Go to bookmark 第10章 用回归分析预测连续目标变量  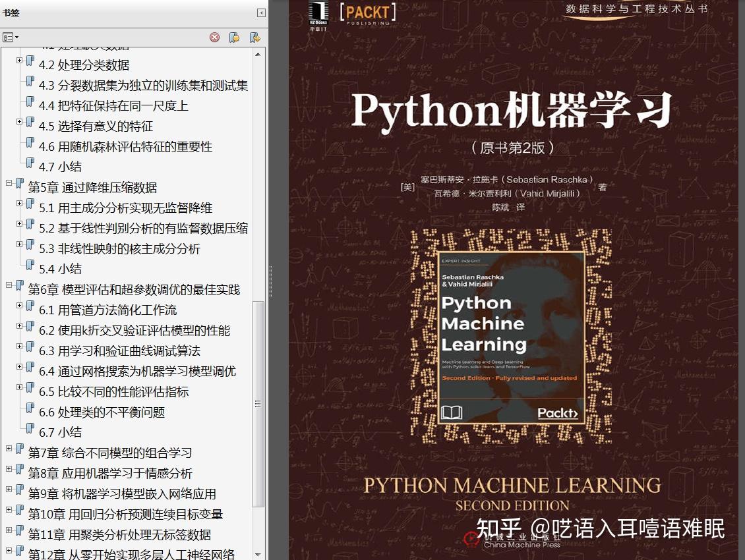125,515
